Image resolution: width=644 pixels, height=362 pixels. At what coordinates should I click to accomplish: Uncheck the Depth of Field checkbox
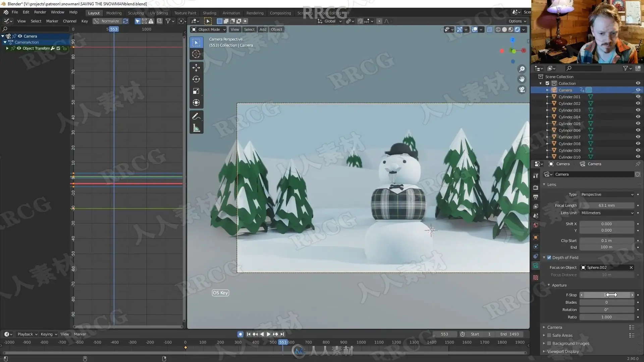549,257
